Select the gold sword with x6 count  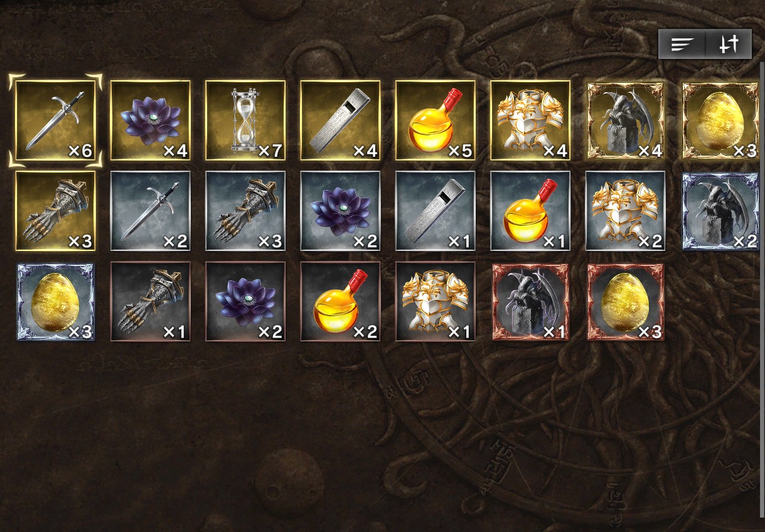point(55,120)
